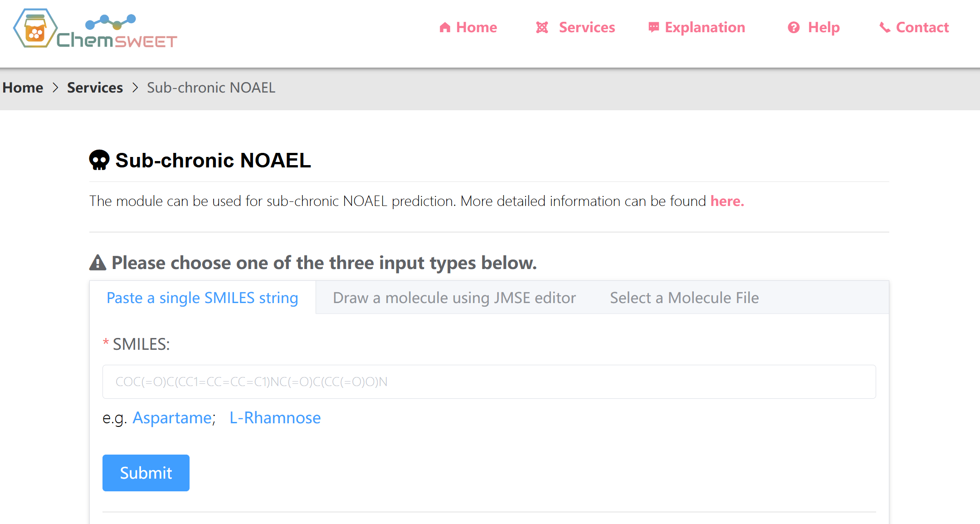This screenshot has height=524, width=980.
Task: Load the Aspartame example
Action: click(x=172, y=417)
